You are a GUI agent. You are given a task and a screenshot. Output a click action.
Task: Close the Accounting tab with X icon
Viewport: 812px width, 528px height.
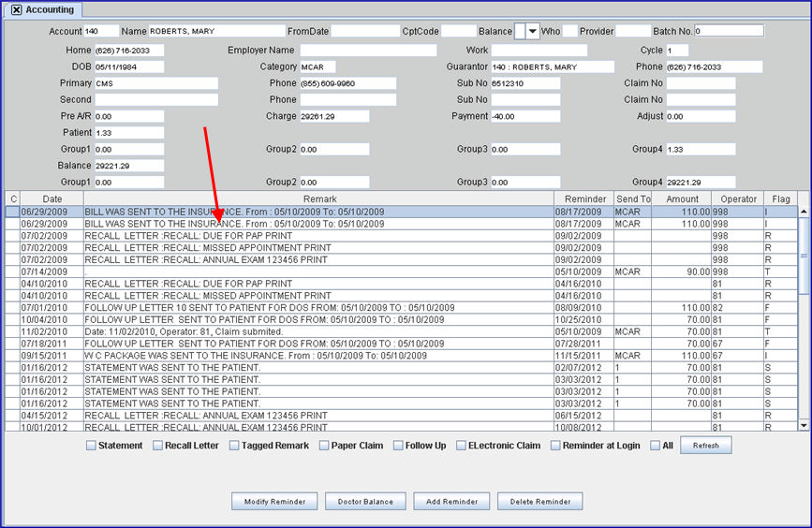(x=17, y=10)
